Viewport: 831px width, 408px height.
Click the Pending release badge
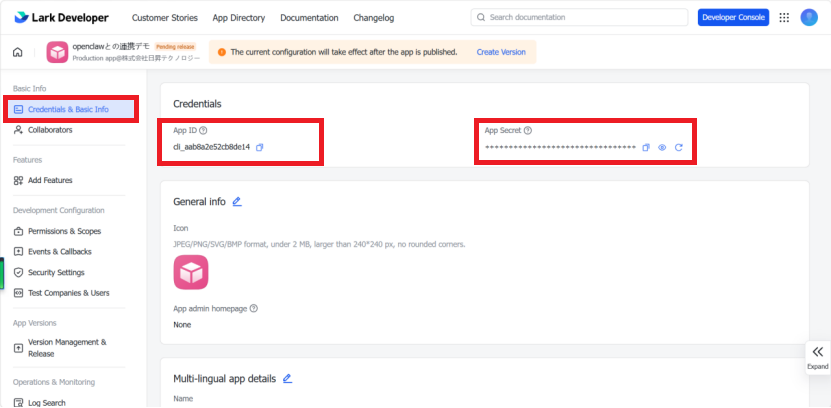(x=175, y=47)
